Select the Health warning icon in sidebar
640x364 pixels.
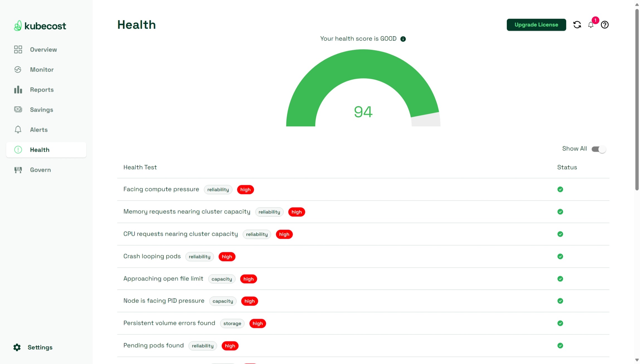18,149
